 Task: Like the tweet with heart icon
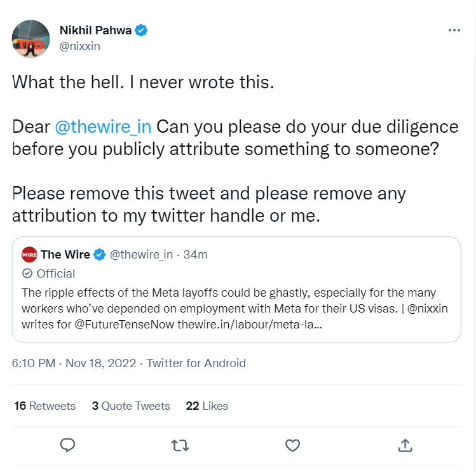[292, 445]
